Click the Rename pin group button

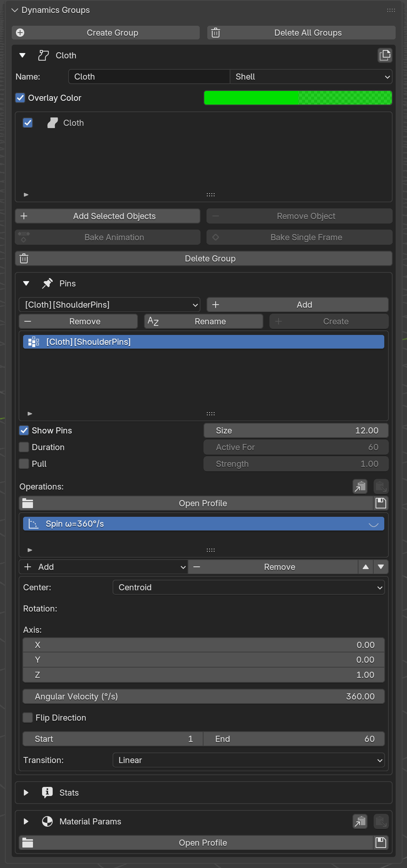[203, 321]
